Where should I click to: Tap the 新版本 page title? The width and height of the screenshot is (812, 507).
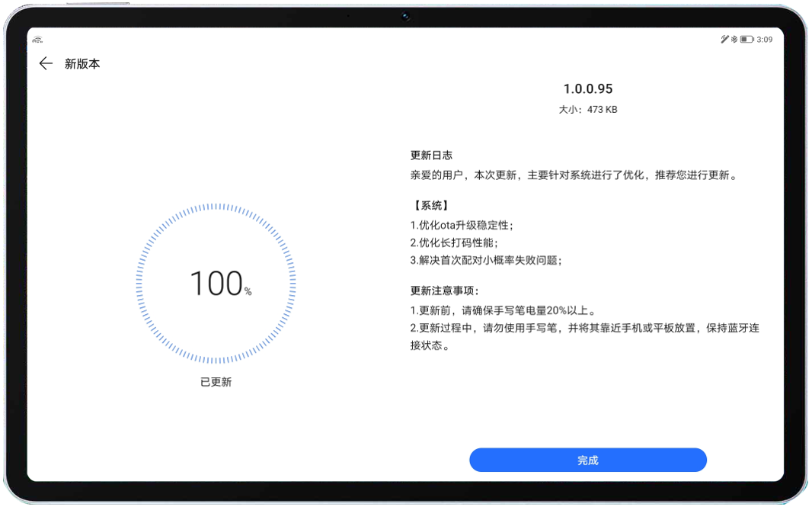click(x=82, y=64)
